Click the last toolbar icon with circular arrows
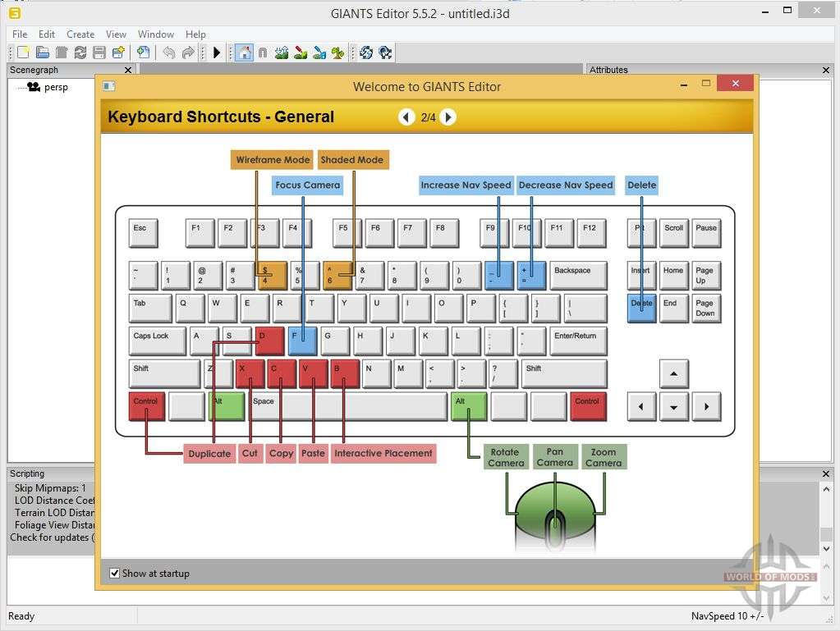Image resolution: width=840 pixels, height=631 pixels. point(386,53)
